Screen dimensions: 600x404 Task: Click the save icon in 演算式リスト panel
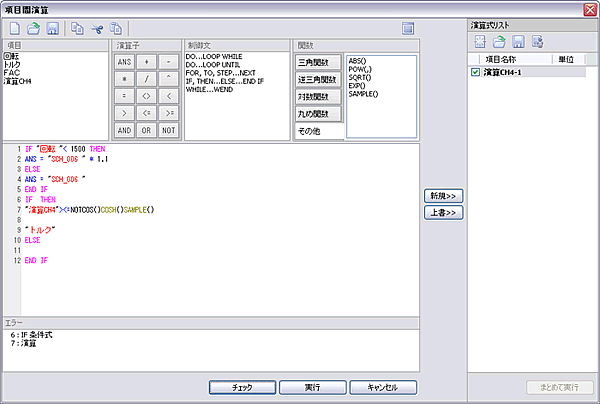518,41
